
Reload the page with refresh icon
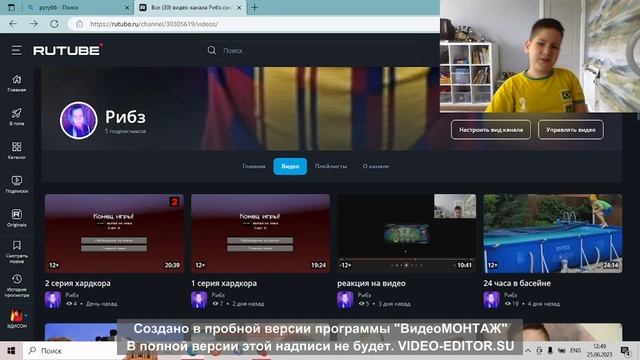(x=54, y=24)
